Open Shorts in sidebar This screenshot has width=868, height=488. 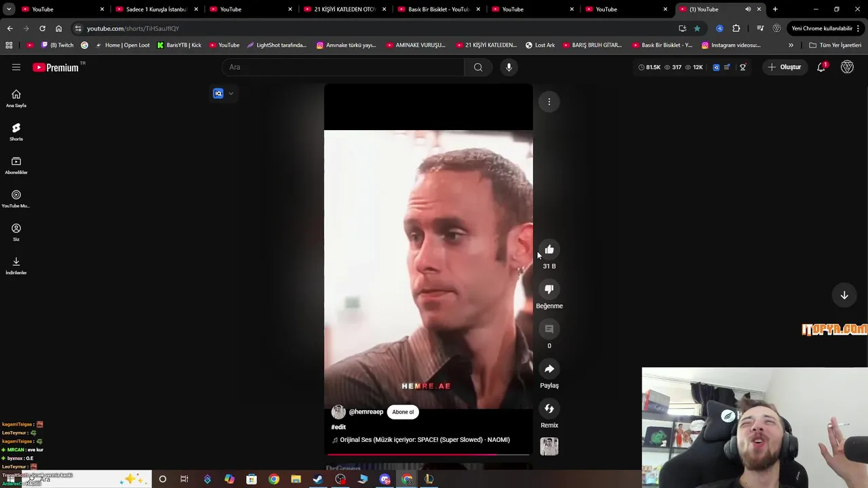point(16,131)
